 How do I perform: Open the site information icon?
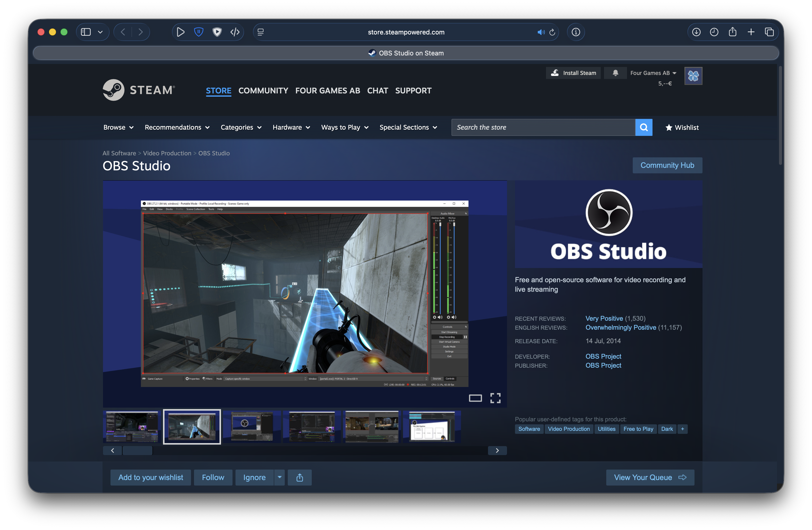pos(576,32)
